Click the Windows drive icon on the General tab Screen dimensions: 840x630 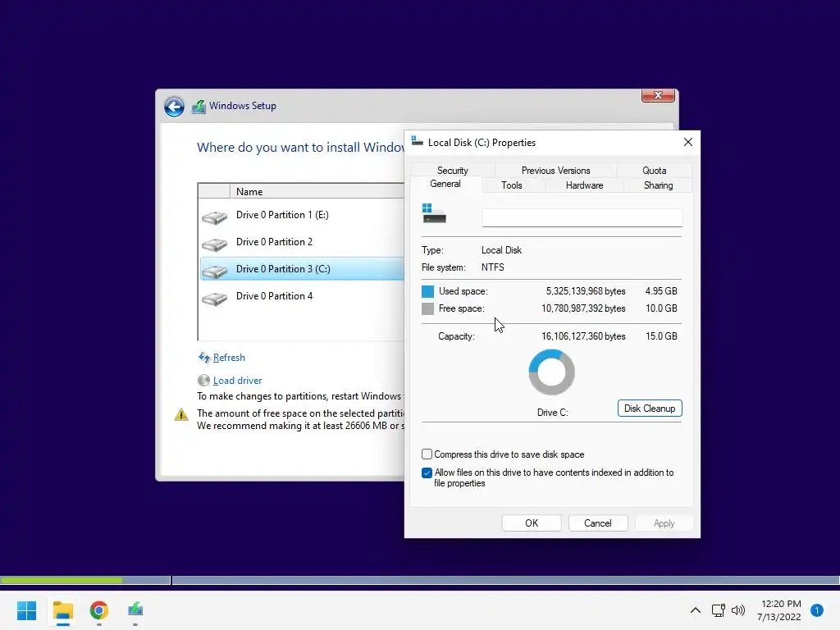(x=434, y=213)
